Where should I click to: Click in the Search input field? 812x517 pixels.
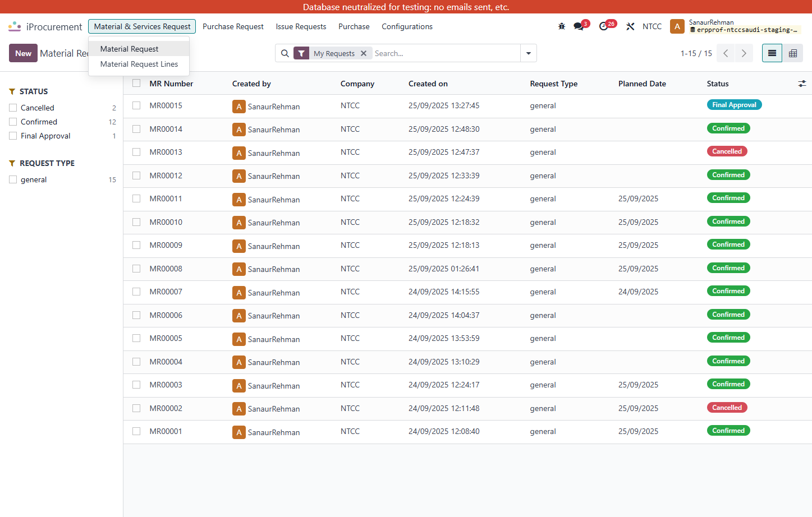446,53
